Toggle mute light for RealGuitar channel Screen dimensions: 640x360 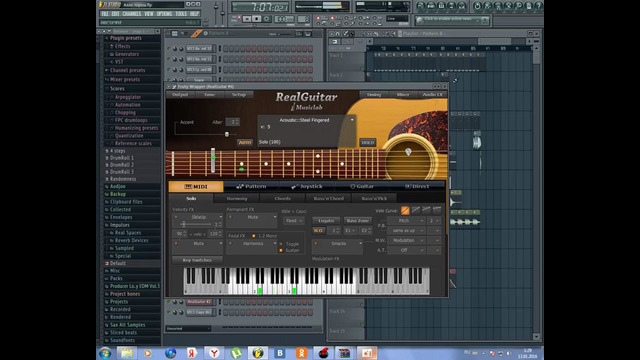point(169,302)
